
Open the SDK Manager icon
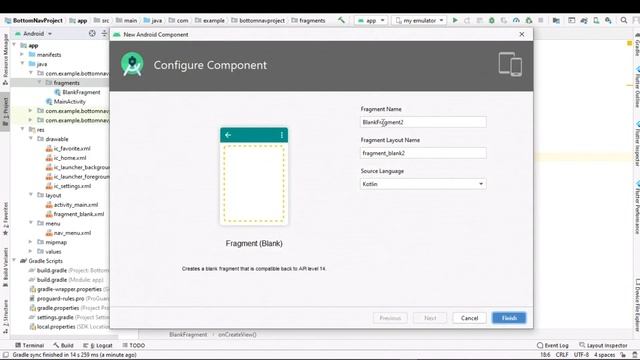pos(609,20)
